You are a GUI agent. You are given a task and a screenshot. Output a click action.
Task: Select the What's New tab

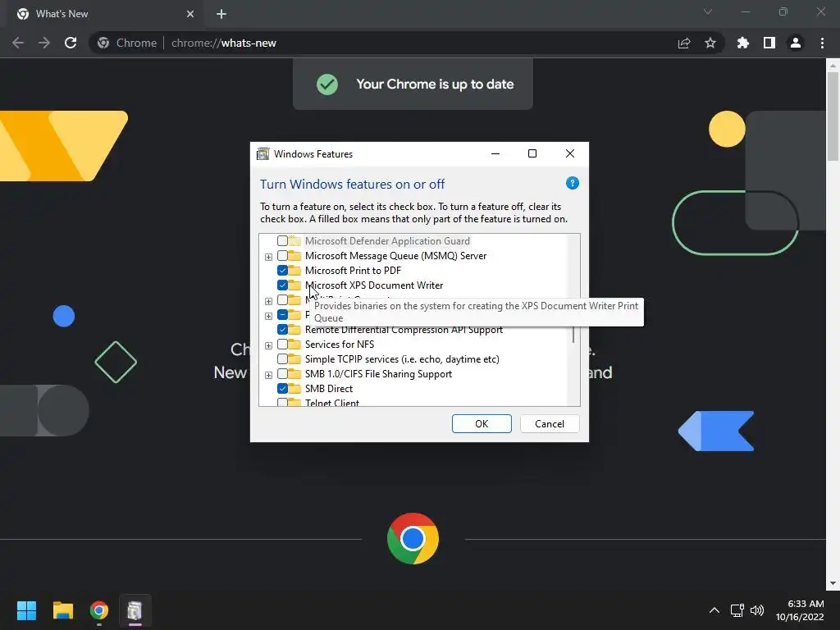pos(106,14)
